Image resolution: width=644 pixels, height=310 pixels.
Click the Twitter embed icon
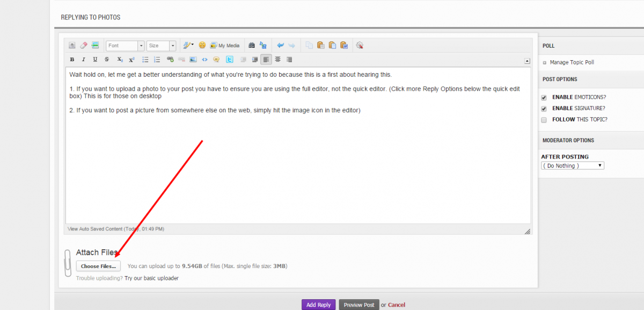(x=229, y=60)
